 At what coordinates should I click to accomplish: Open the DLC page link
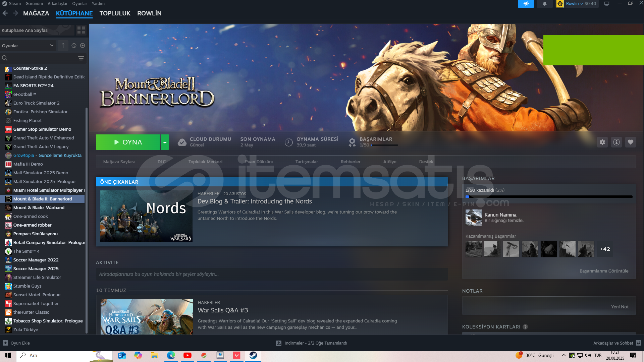click(x=162, y=162)
